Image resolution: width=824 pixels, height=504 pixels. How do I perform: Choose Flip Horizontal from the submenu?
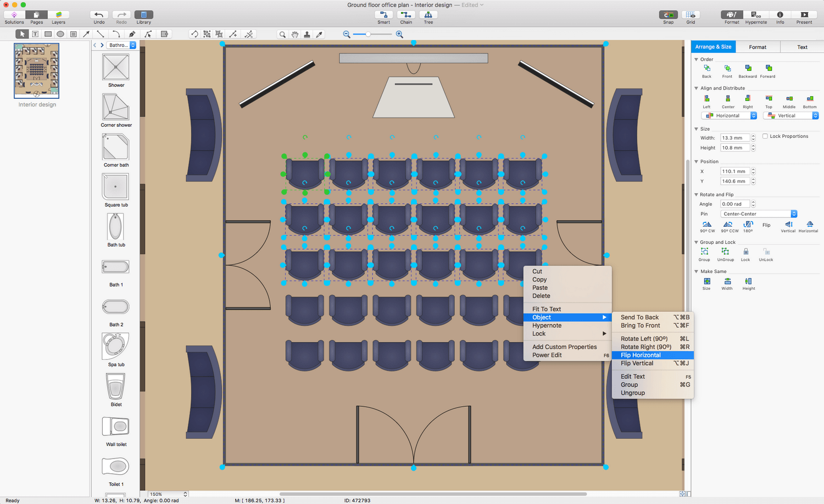click(x=641, y=355)
